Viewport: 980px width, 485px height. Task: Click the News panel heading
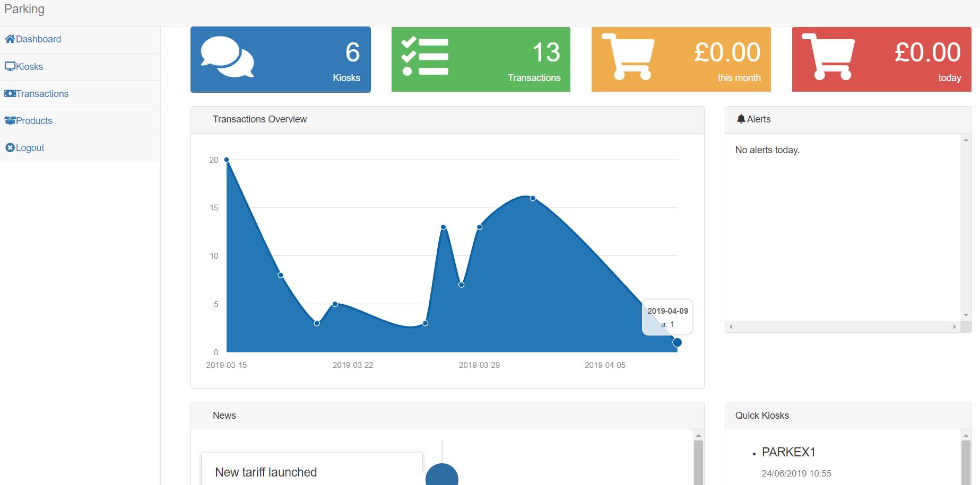[224, 416]
